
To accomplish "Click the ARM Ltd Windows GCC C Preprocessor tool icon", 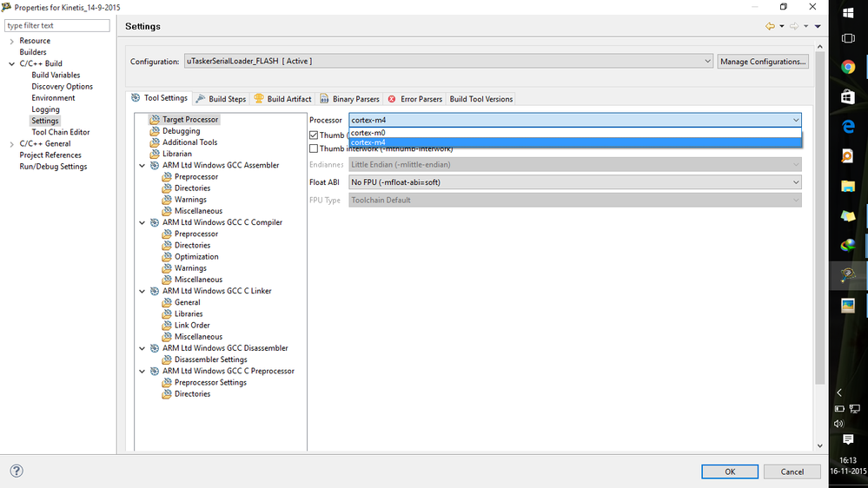I will pyautogui.click(x=155, y=371).
